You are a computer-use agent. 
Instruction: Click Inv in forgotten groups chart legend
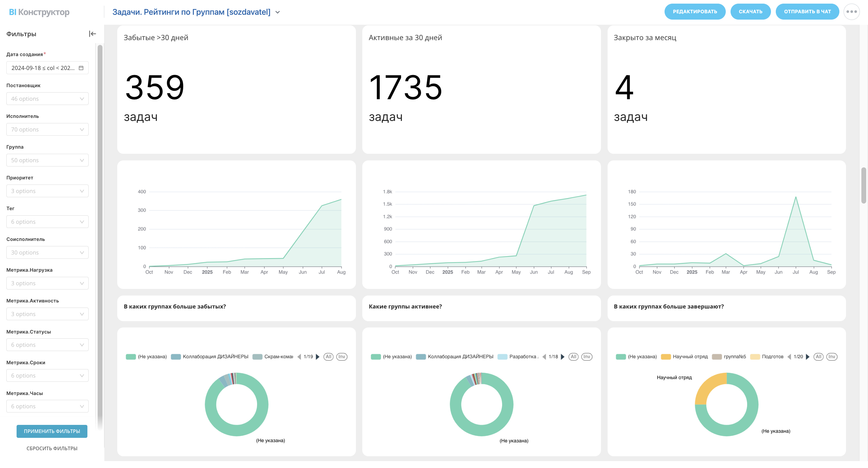342,357
